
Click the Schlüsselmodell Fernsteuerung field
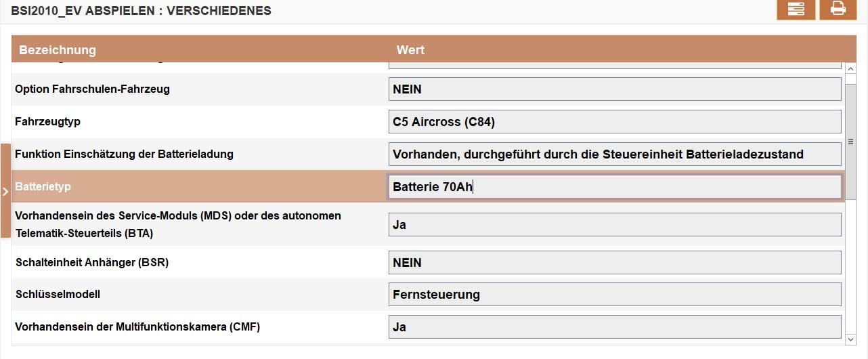(615, 295)
